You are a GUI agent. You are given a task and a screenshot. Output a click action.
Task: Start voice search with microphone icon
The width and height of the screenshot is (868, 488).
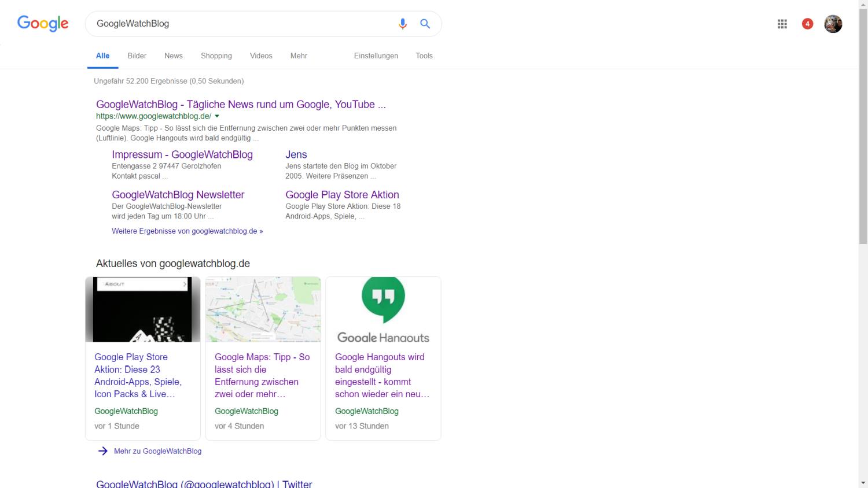point(403,24)
